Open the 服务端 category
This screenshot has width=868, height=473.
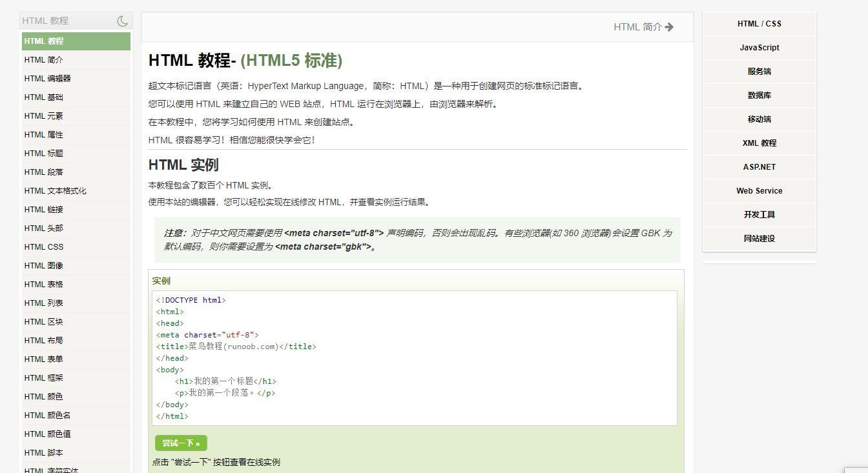pyautogui.click(x=759, y=72)
